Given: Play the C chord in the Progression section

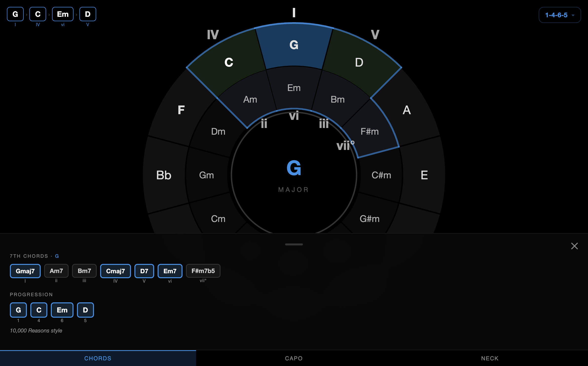Looking at the screenshot, I should (39, 310).
